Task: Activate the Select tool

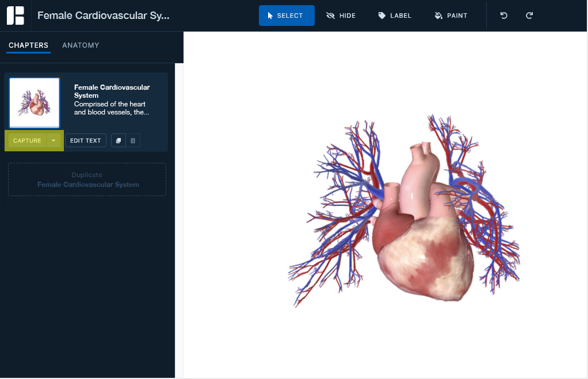Action: pos(287,16)
